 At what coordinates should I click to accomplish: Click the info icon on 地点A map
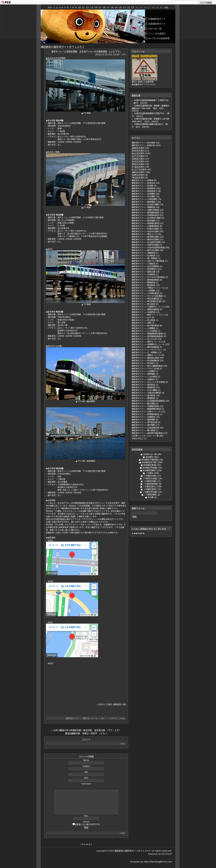[x=96, y=570]
